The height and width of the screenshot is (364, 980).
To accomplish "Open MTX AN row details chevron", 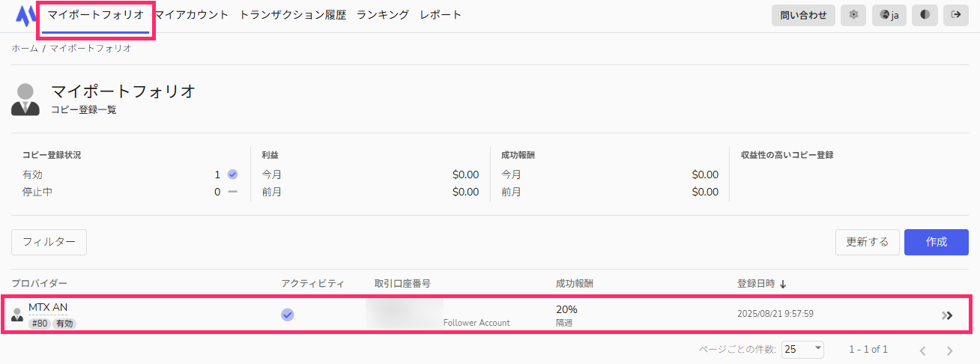I will coord(947,315).
